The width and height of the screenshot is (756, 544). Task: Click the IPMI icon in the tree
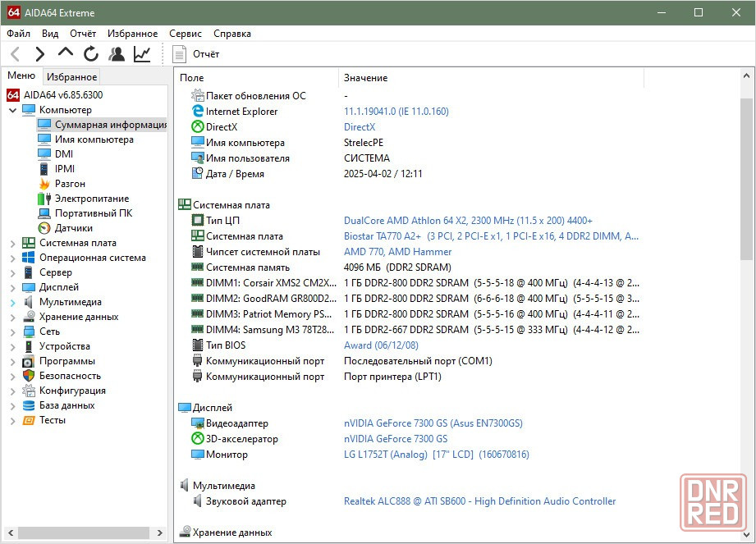coord(44,169)
